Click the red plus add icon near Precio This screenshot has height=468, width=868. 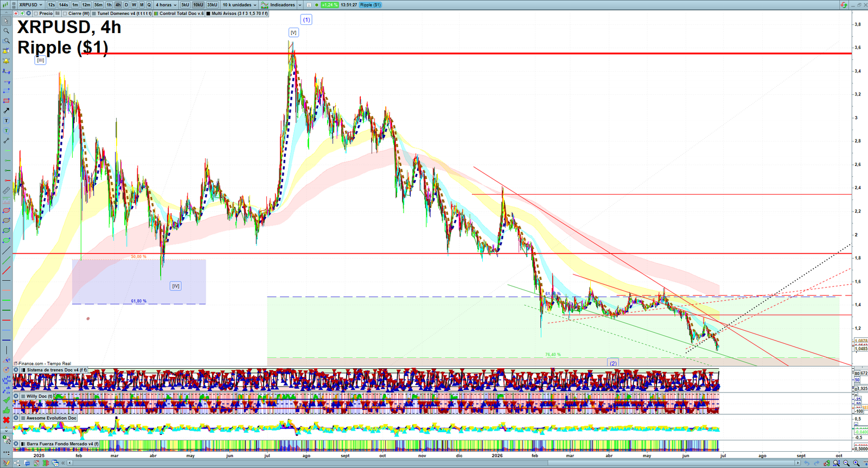click(x=16, y=13)
